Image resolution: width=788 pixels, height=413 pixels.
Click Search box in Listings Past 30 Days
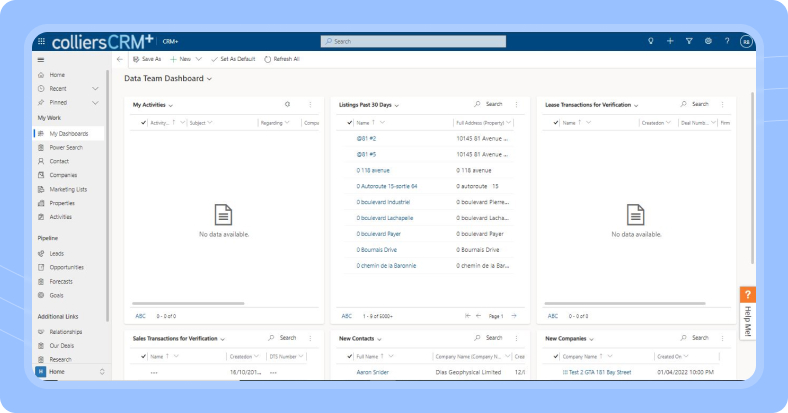488,105
